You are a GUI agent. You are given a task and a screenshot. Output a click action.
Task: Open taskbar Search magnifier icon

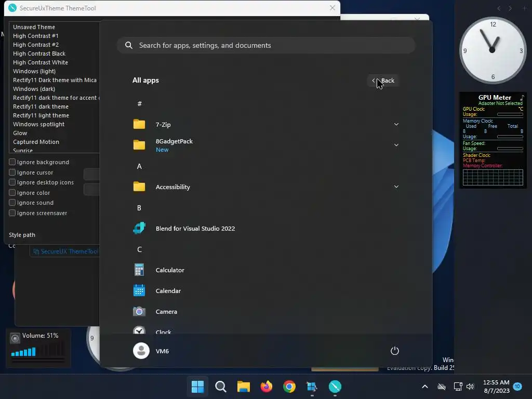click(x=220, y=387)
